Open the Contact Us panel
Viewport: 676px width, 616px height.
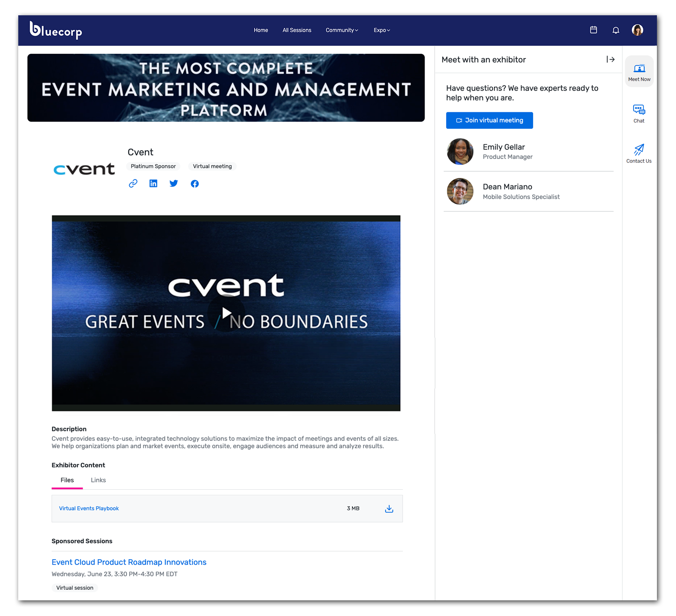[639, 153]
